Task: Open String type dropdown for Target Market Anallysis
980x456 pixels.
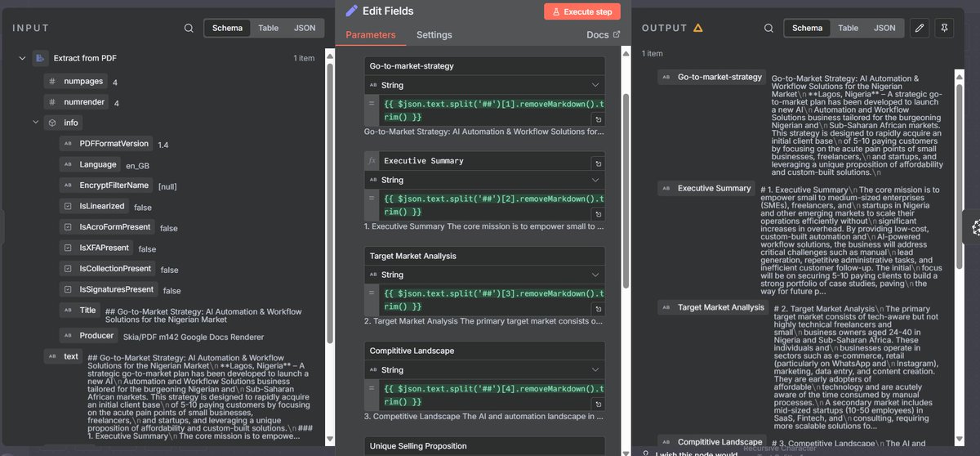Action: click(x=485, y=275)
